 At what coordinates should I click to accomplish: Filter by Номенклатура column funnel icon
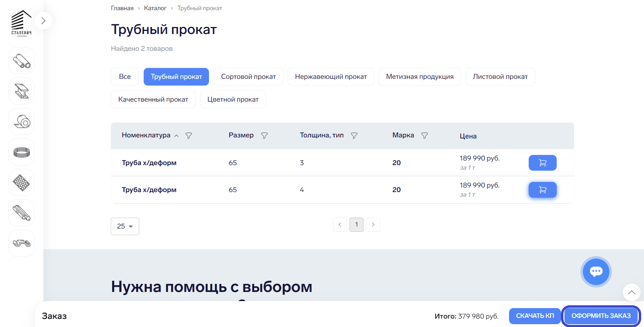pyautogui.click(x=189, y=136)
